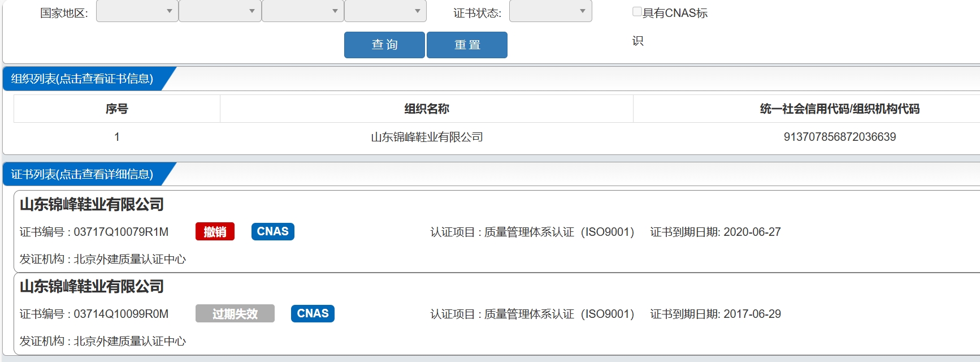Select the 证书列表 section tab
The image size is (980, 362).
(83, 174)
